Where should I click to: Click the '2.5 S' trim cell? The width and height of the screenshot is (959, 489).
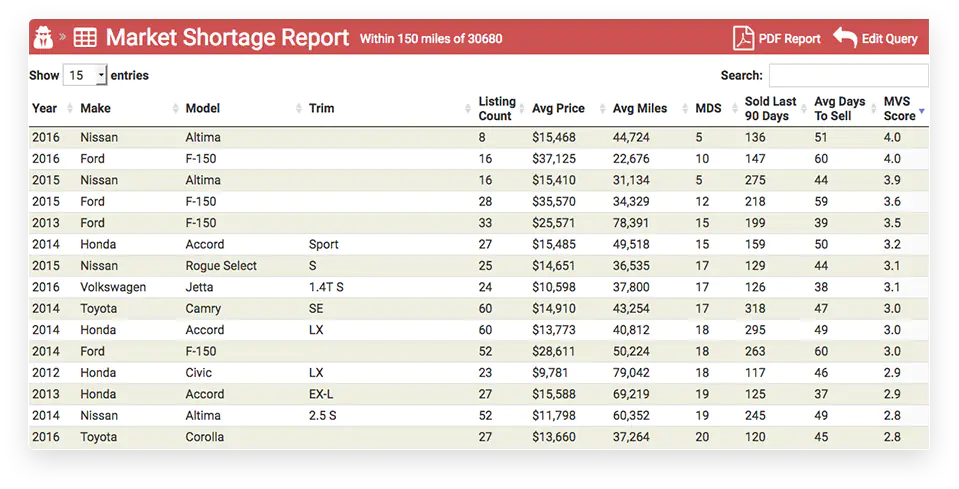point(322,416)
